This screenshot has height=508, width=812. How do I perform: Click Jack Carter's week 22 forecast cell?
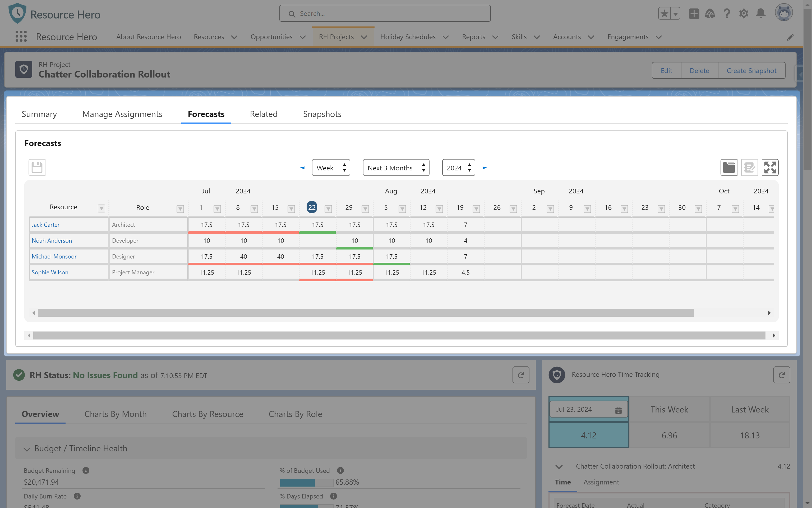click(x=317, y=224)
